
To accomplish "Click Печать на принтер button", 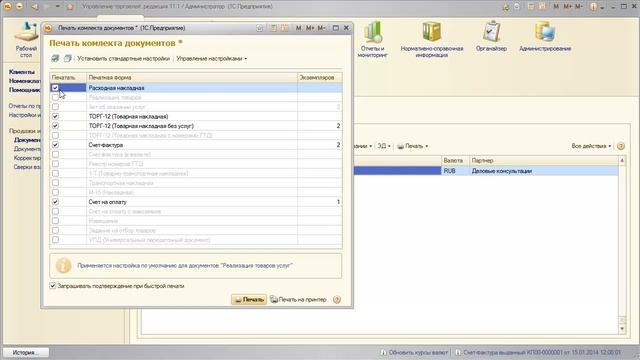I will (298, 300).
